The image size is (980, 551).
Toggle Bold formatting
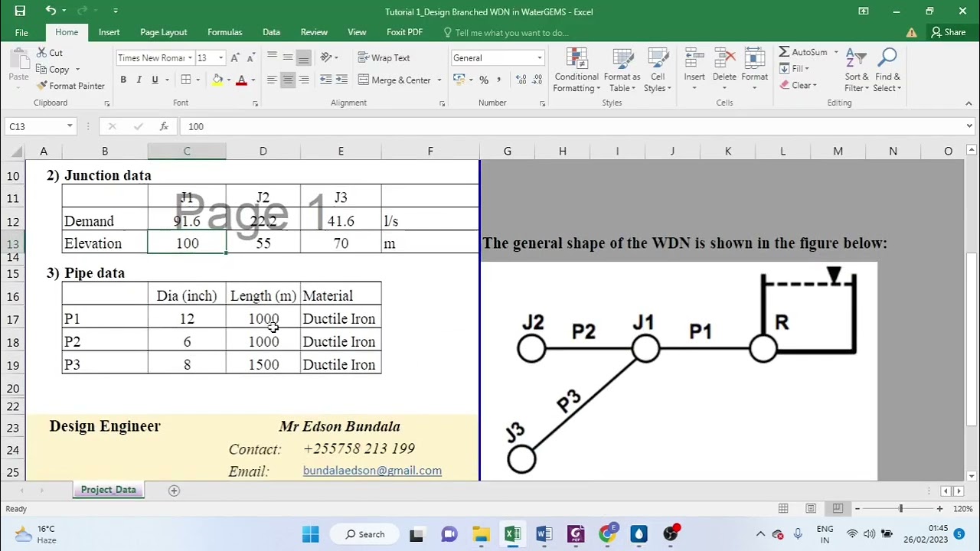coord(123,80)
